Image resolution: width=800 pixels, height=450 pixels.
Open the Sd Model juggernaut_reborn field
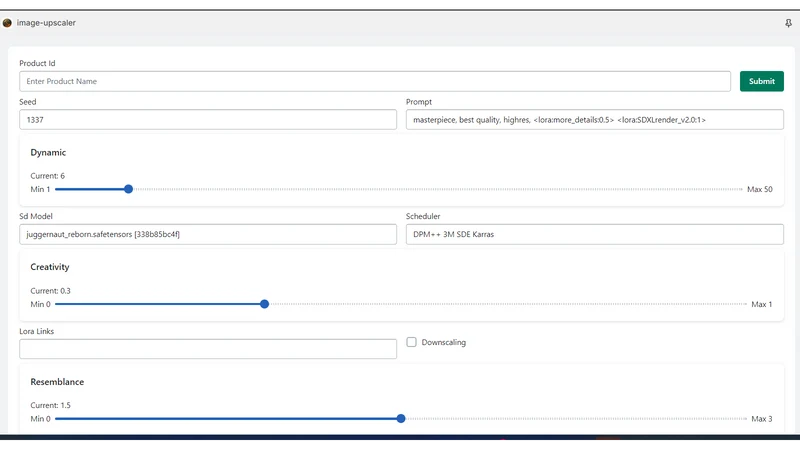[208, 234]
